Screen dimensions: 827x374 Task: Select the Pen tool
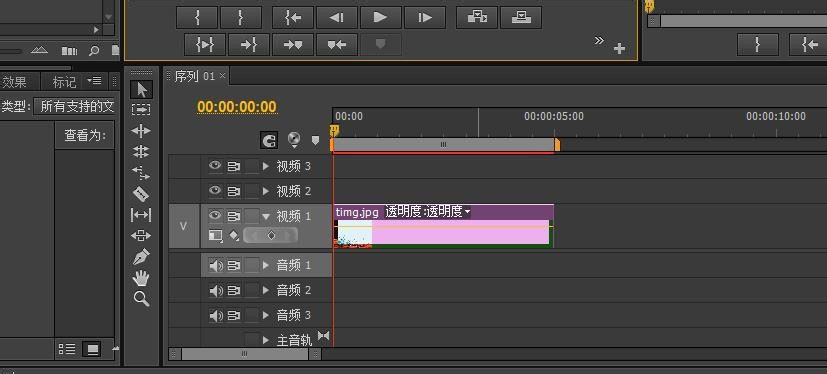click(141, 257)
